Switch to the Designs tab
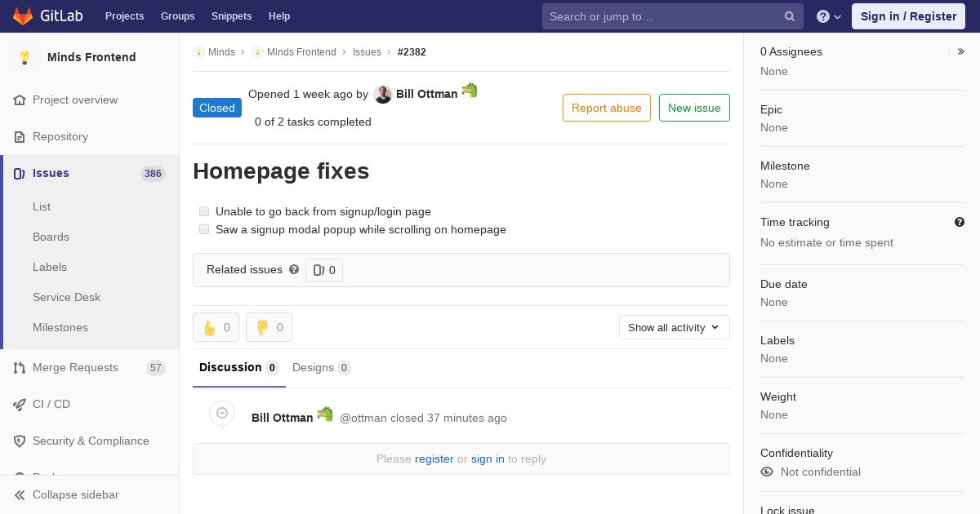The image size is (980, 514). pyautogui.click(x=321, y=367)
